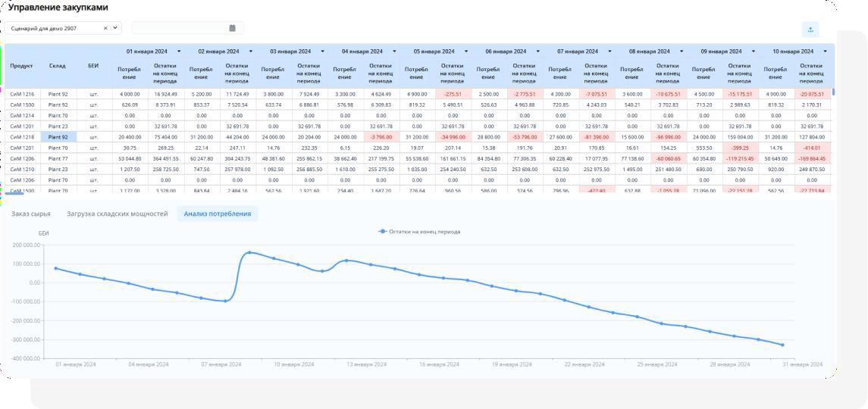The image size is (868, 409).
Task: Select the СиМ 1210 product cell
Action: (22, 170)
